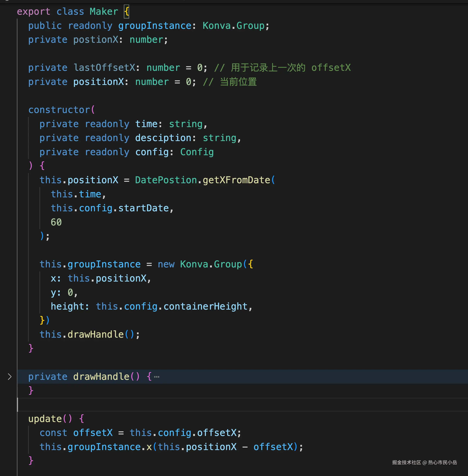Image resolution: width=468 pixels, height=476 pixels.
Task: Click the DatePostion identifier
Action: pos(166,180)
